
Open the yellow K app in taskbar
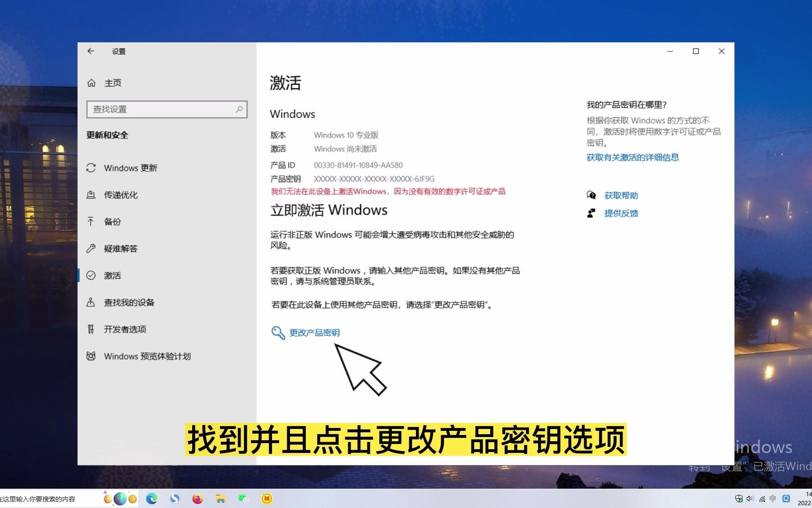point(266,499)
